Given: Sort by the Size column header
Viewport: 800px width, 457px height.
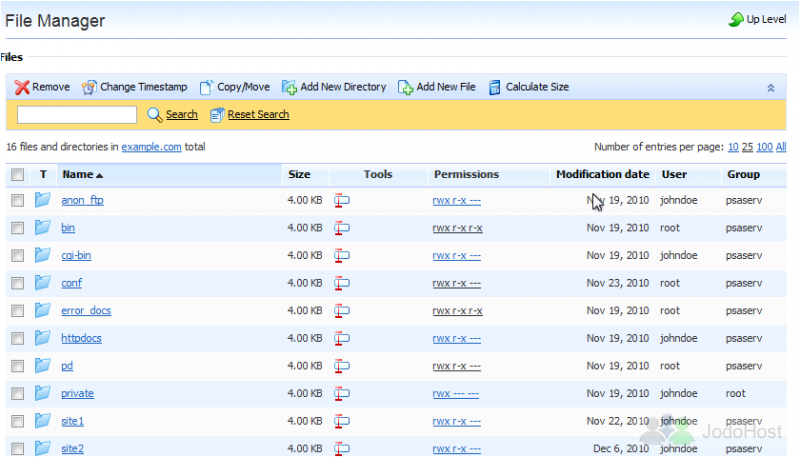Looking at the screenshot, I should [x=299, y=174].
